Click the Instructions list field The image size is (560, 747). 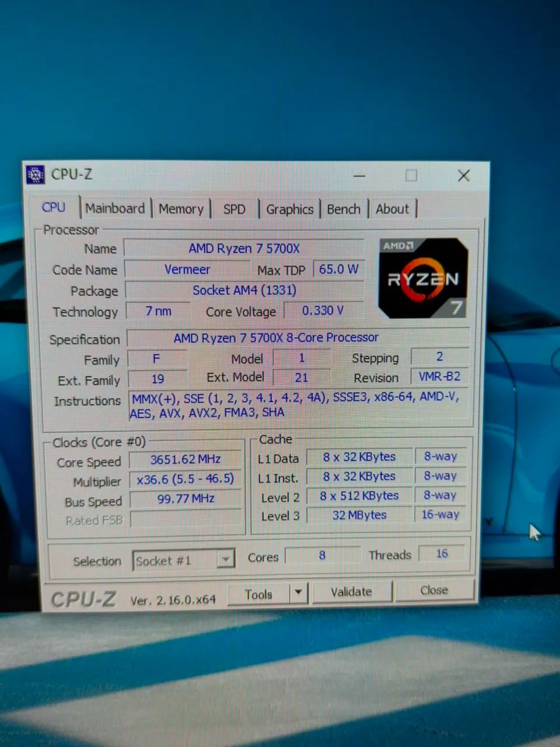coord(299,405)
